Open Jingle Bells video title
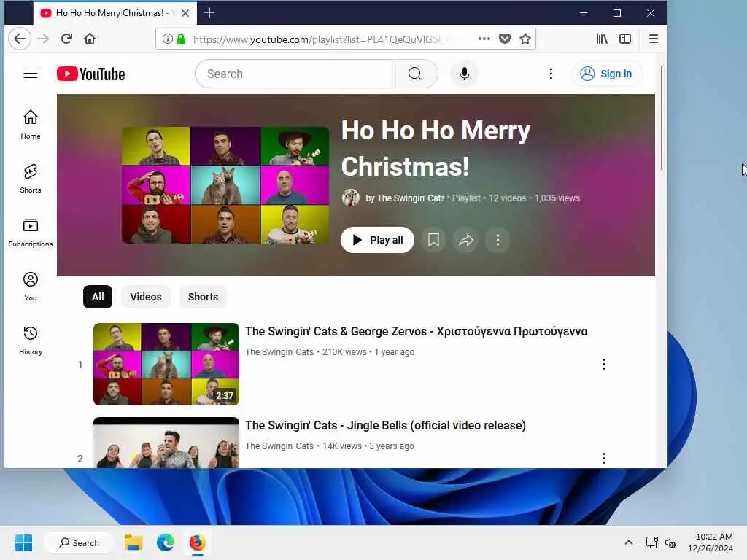The width and height of the screenshot is (747, 560). tap(385, 425)
